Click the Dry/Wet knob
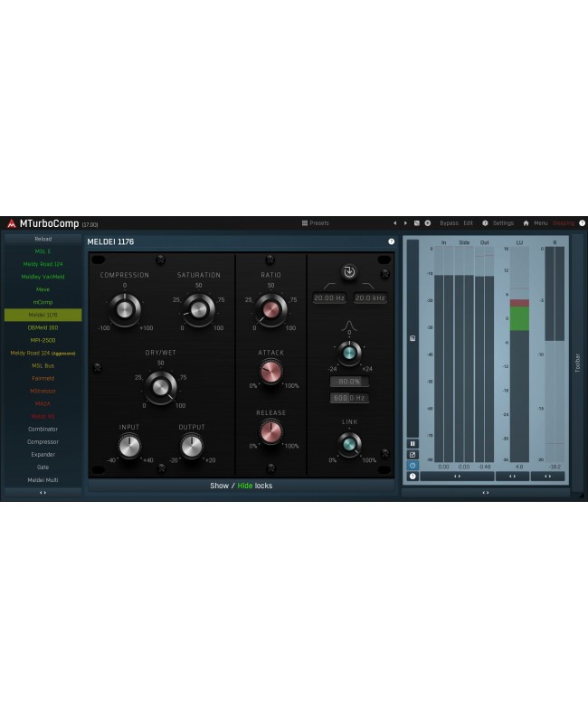Image resolution: width=588 pixels, height=718 pixels. tap(161, 387)
